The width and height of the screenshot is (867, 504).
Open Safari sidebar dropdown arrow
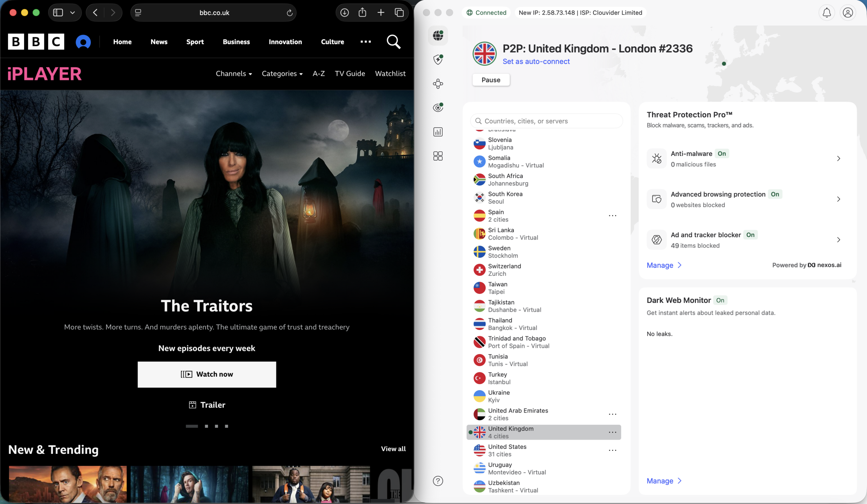pos(72,13)
